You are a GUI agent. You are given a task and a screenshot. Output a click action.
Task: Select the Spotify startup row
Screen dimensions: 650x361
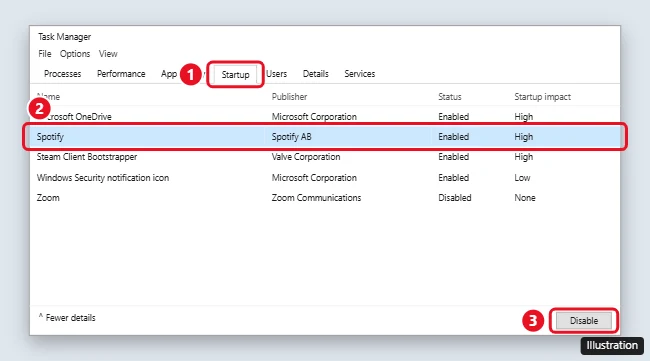325,137
